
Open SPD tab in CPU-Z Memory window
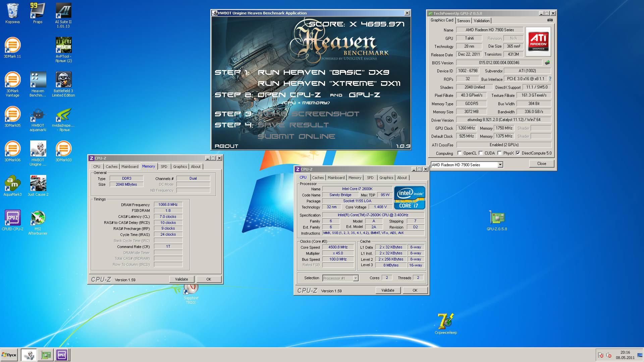(164, 167)
